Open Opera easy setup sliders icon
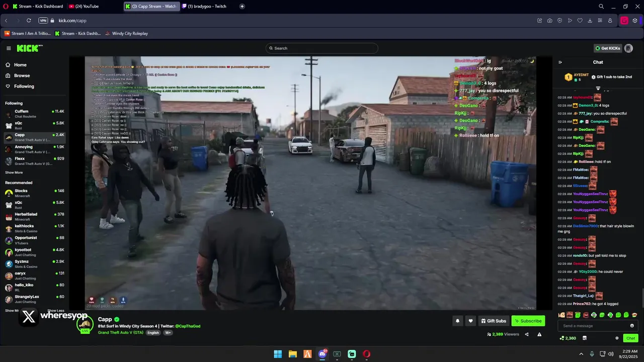The height and width of the screenshot is (362, 644). click(600, 21)
